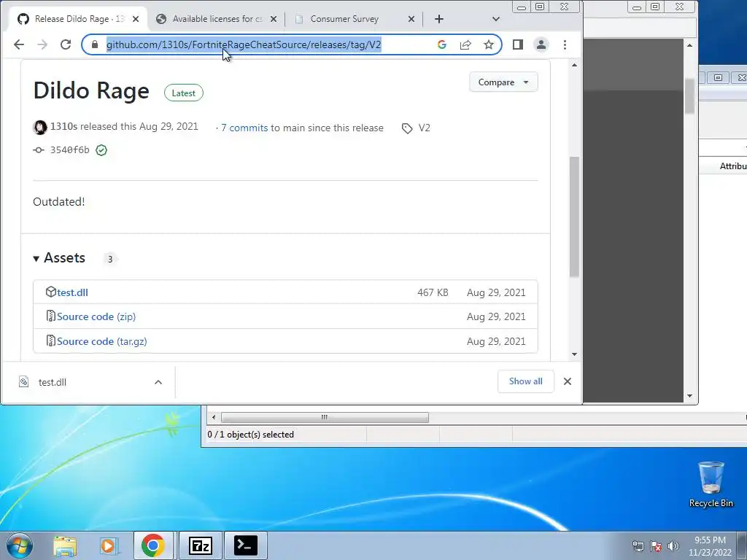Click the Chrome taskbar icon
This screenshot has height=560, width=747.
pyautogui.click(x=153, y=545)
